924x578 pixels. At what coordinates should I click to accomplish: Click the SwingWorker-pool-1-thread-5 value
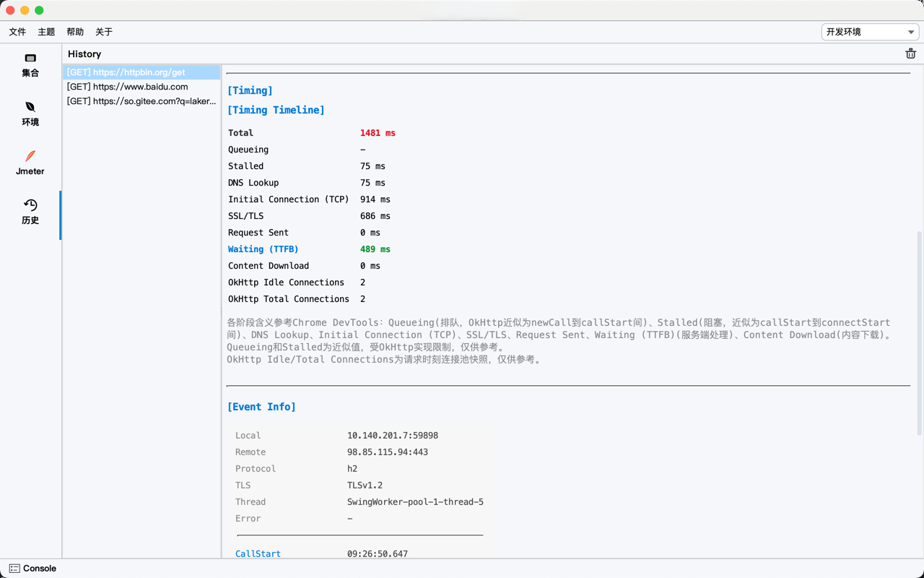415,502
